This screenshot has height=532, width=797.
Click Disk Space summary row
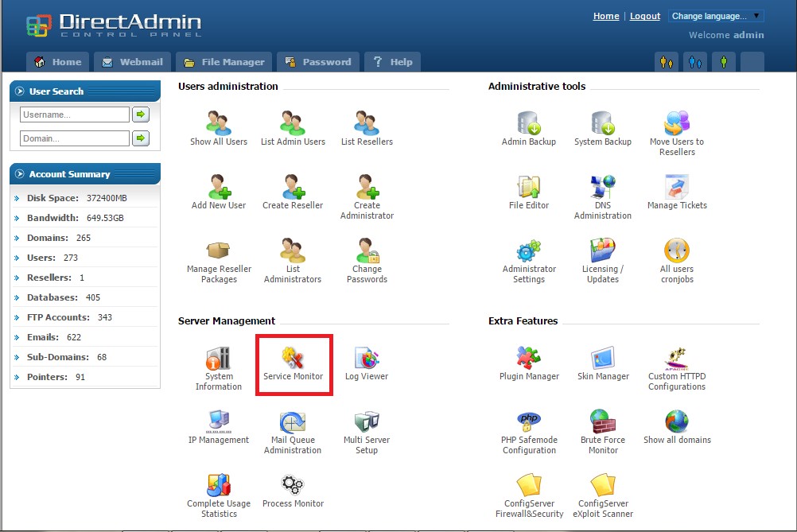pos(85,198)
